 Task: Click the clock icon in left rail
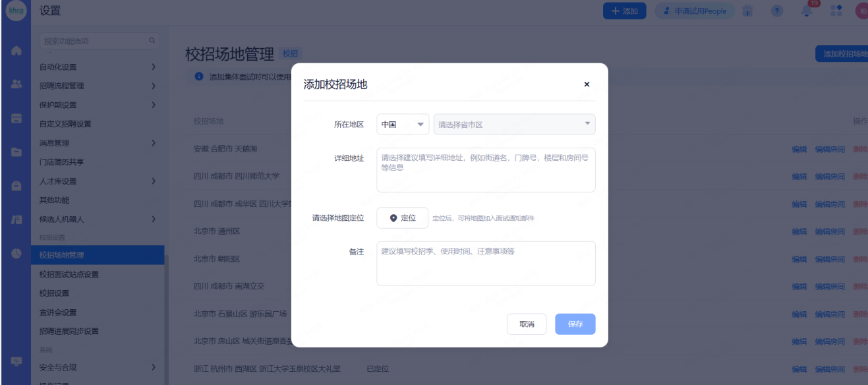pyautogui.click(x=16, y=253)
